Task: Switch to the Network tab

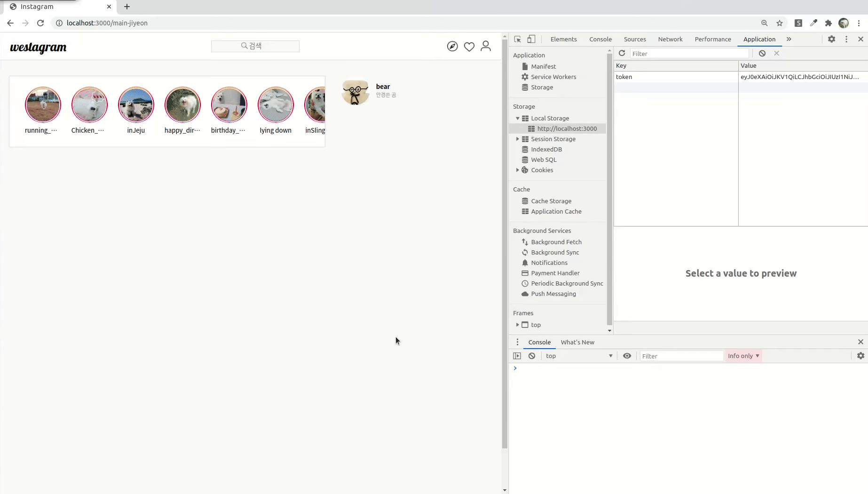Action: click(670, 39)
